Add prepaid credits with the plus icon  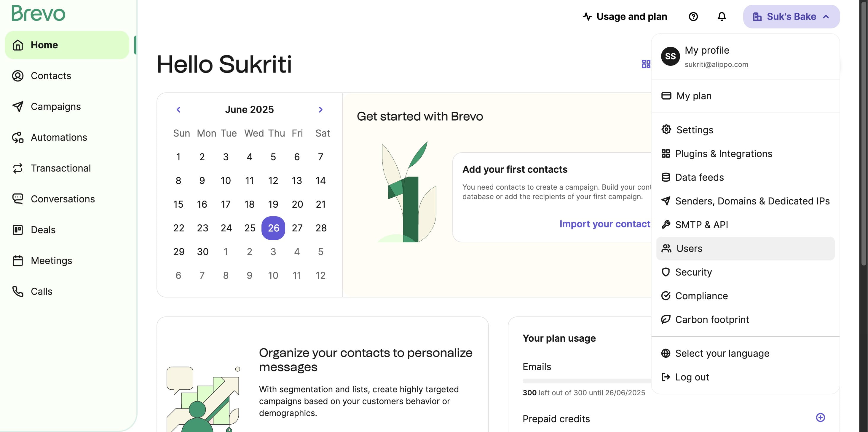[820, 417]
